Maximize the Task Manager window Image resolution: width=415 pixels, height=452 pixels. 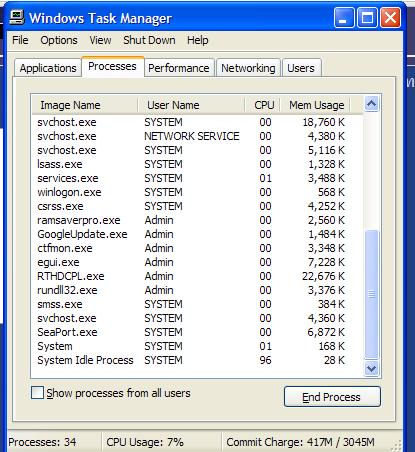pyautogui.click(x=367, y=18)
